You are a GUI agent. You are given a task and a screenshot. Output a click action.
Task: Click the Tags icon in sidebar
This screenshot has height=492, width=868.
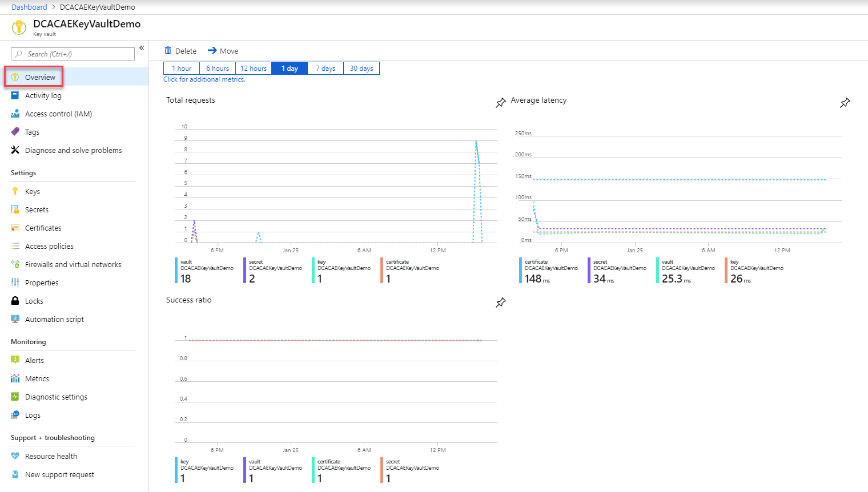[x=15, y=132]
